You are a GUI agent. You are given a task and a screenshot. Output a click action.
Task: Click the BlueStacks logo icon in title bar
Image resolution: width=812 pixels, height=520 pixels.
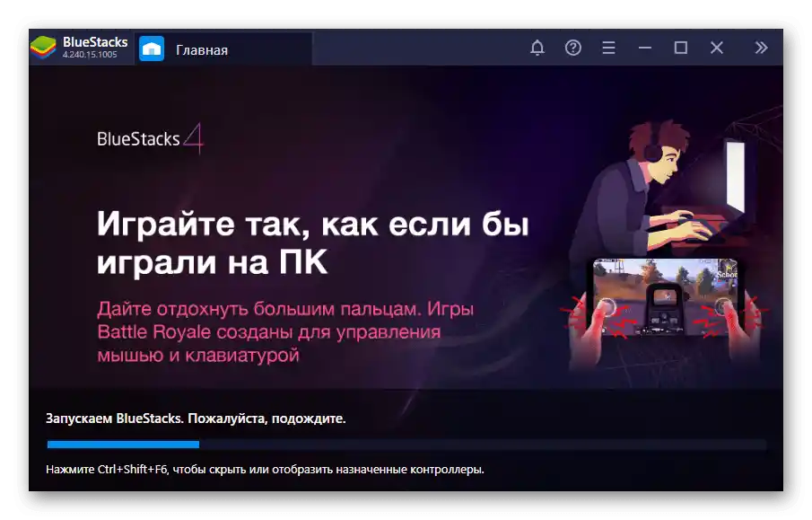43,48
